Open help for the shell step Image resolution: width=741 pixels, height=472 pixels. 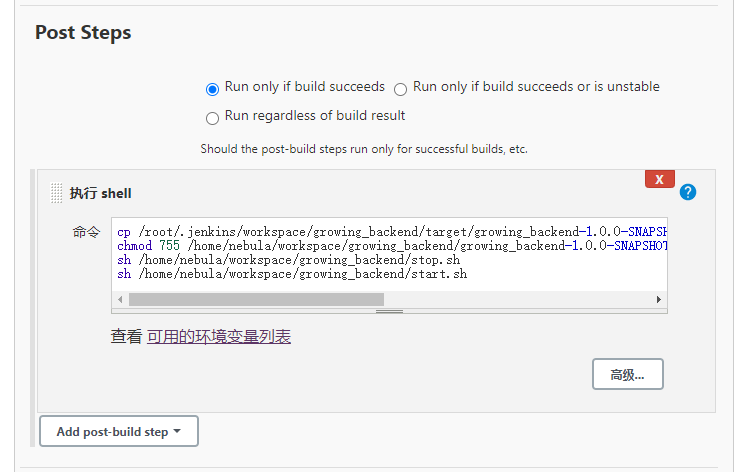[x=688, y=192]
